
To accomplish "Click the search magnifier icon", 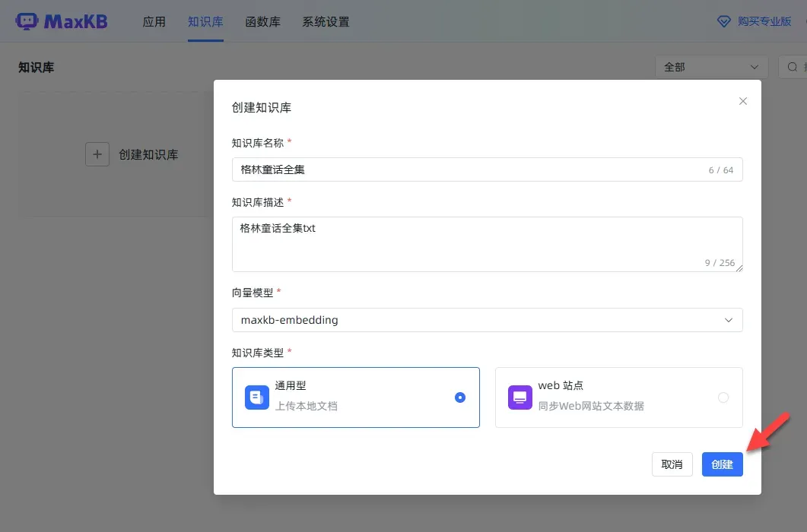I will [793, 67].
